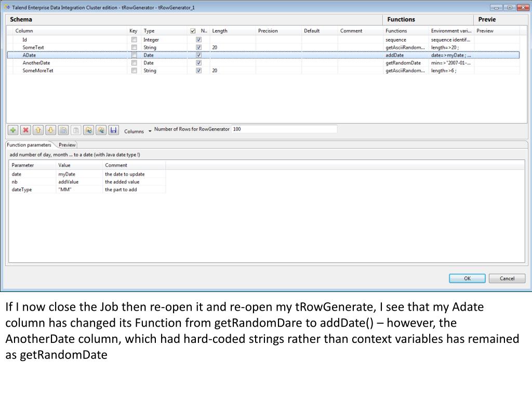Click the addValue value of nb parameter
532x399 pixels.
pyautogui.click(x=68, y=182)
